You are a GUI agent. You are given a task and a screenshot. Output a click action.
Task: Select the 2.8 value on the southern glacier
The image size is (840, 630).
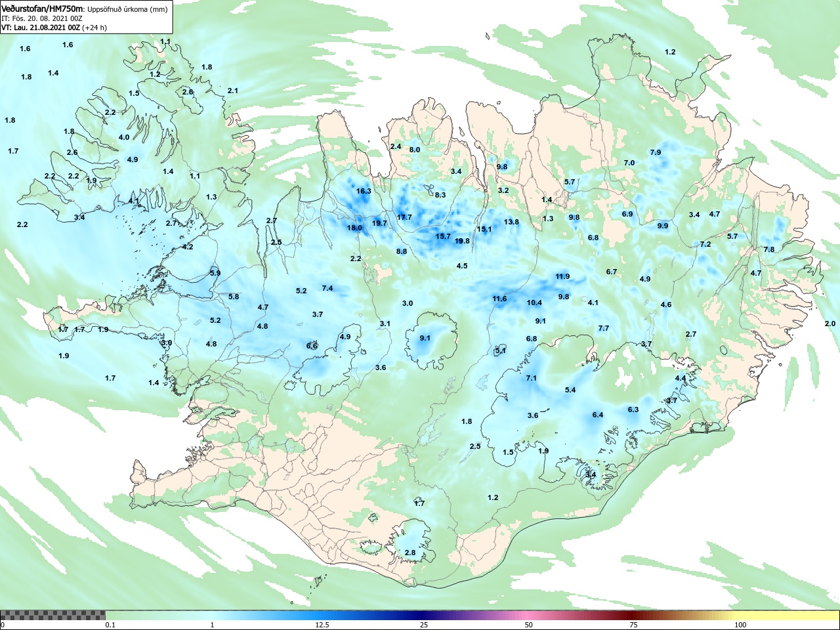pyautogui.click(x=410, y=553)
